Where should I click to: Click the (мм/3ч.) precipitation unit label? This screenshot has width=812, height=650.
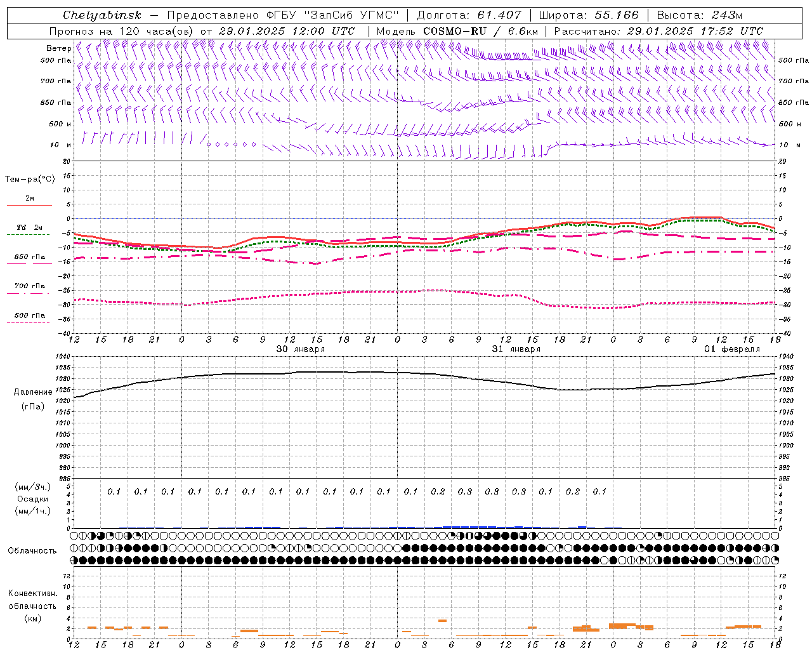(x=33, y=487)
